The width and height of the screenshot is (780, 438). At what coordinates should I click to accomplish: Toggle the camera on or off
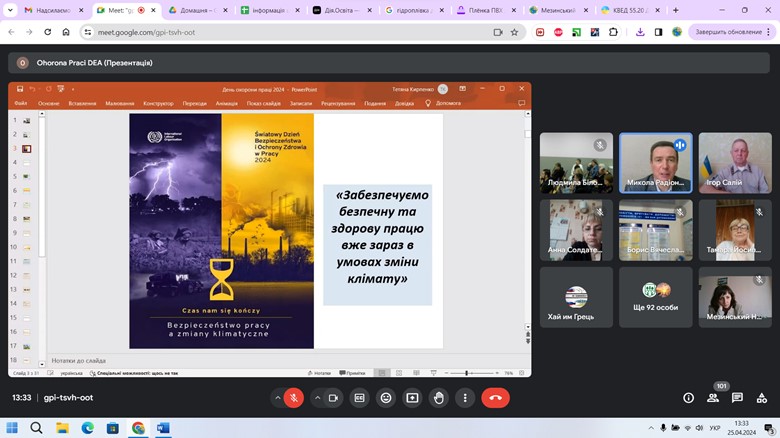click(333, 398)
